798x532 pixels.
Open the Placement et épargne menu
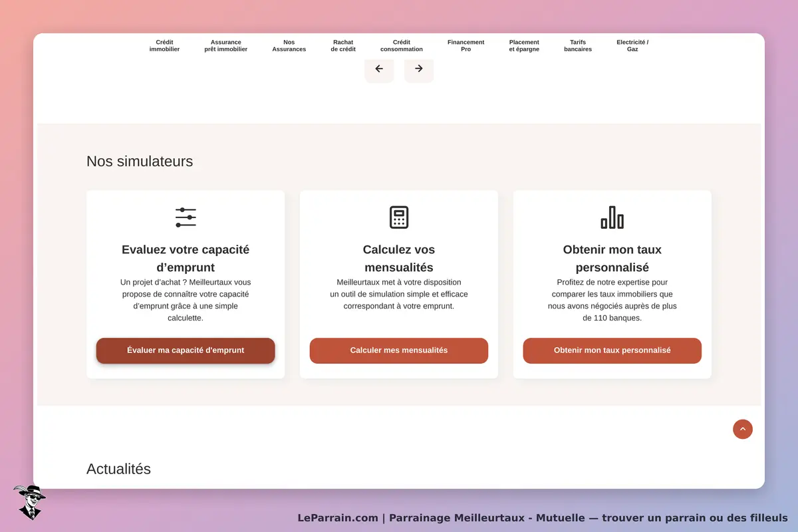pyautogui.click(x=524, y=46)
